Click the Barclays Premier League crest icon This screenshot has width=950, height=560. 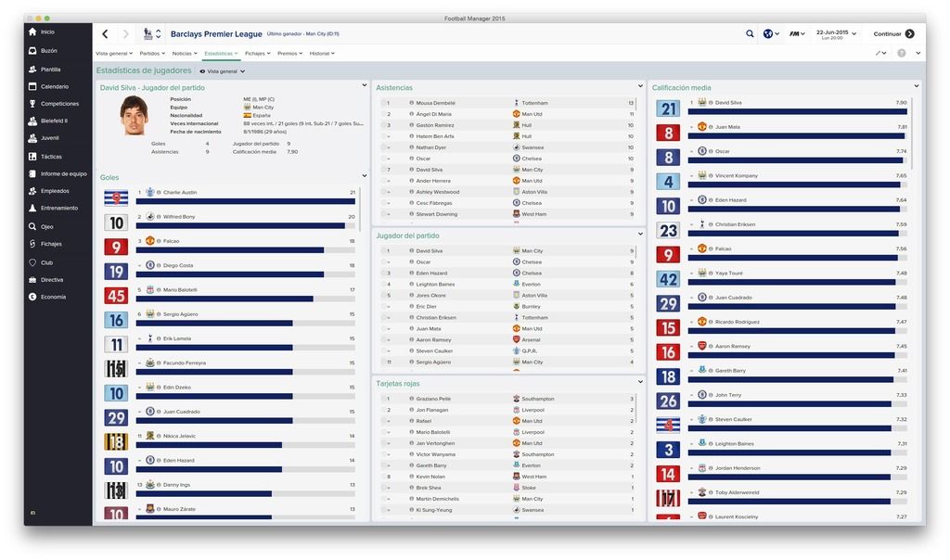click(148, 34)
